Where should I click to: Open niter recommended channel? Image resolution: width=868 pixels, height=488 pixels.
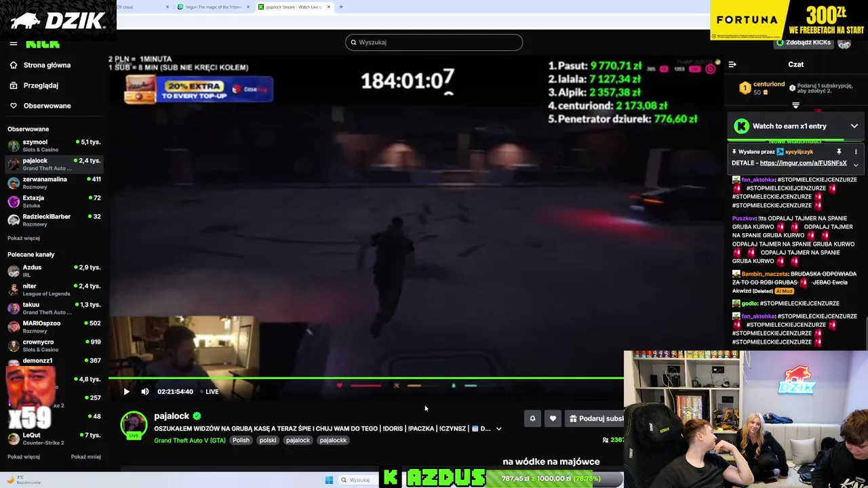coord(54,289)
